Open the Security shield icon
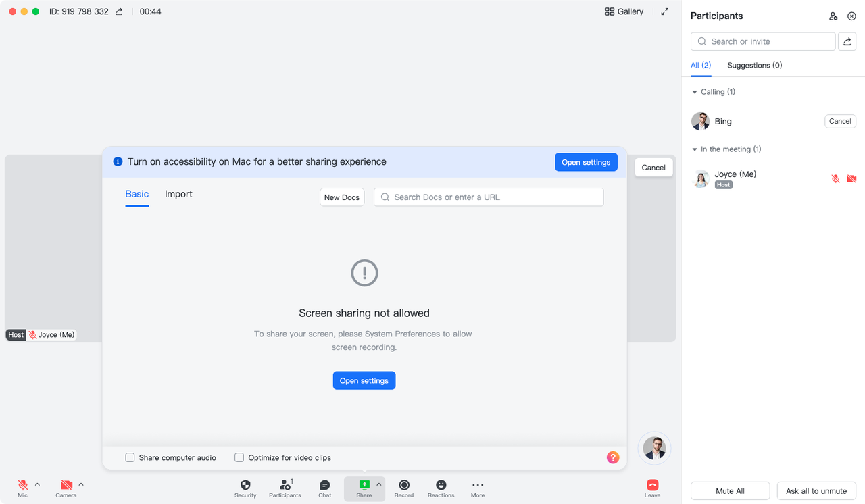Viewport: 865px width, 504px height. pos(245,485)
